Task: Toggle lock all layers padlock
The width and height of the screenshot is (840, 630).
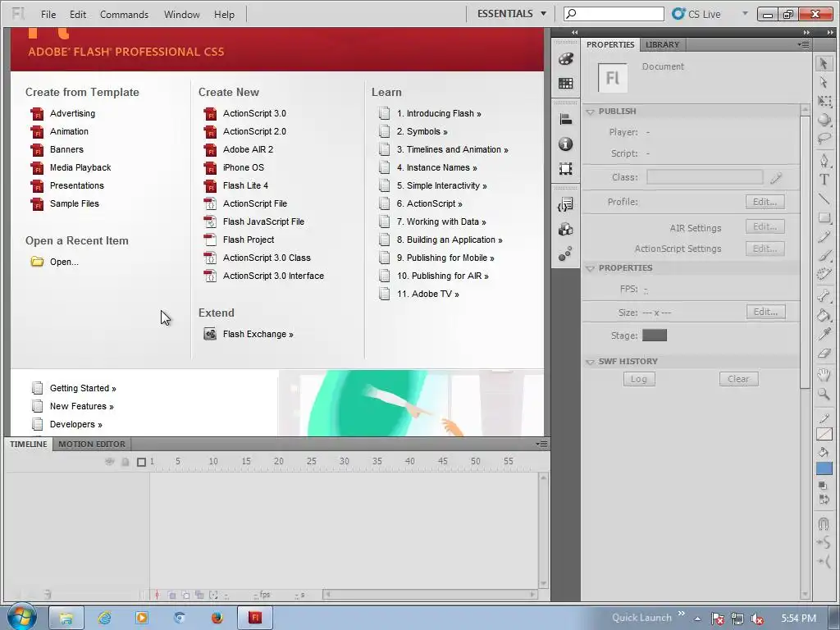Action: 126,461
